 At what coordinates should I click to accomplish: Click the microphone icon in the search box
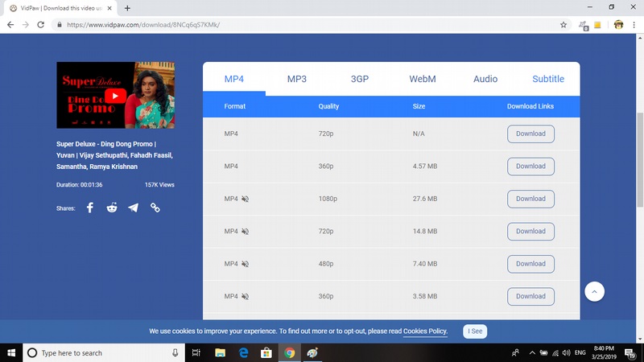click(x=175, y=352)
